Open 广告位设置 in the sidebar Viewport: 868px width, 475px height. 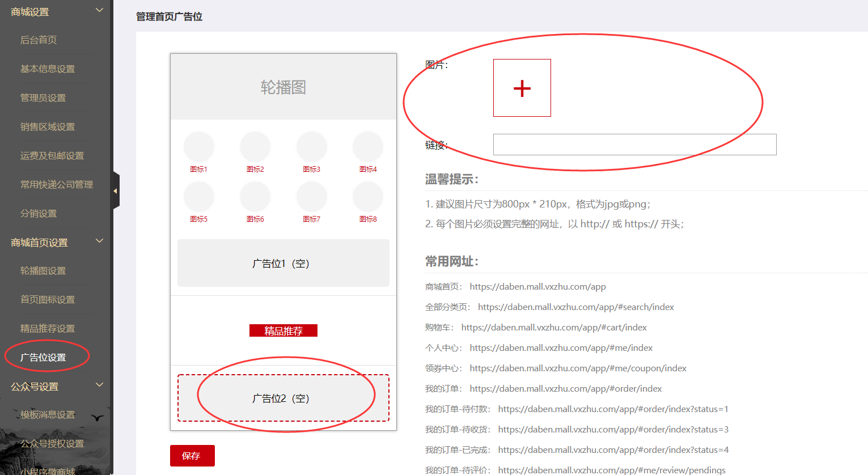pos(43,357)
